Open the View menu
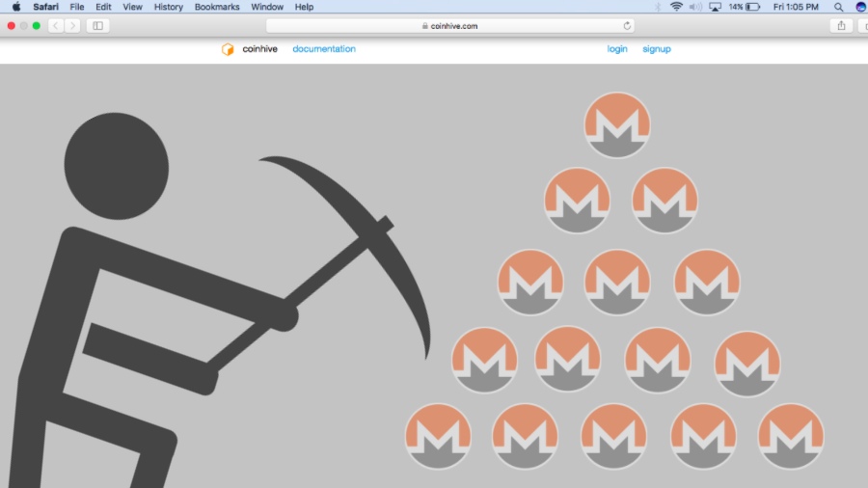This screenshot has width=868, height=488. pyautogui.click(x=132, y=7)
